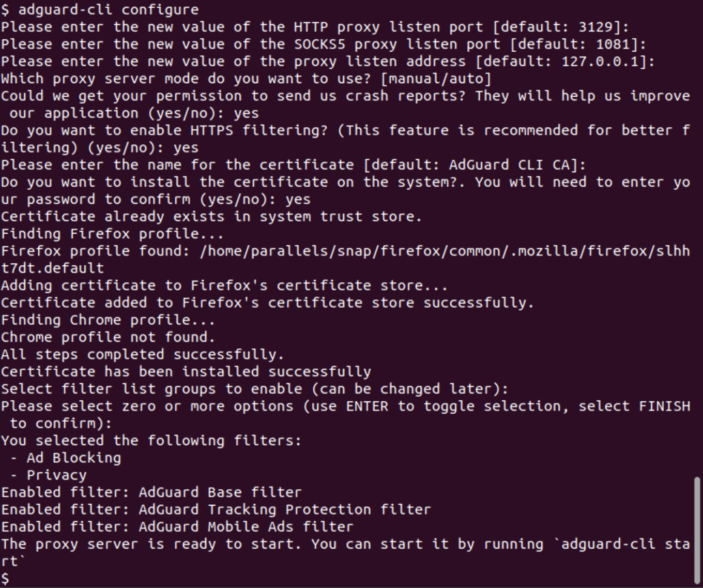Viewport: 703px width, 588px height.
Task: Click the 'All steps completed successfully.' line
Action: click(x=142, y=355)
